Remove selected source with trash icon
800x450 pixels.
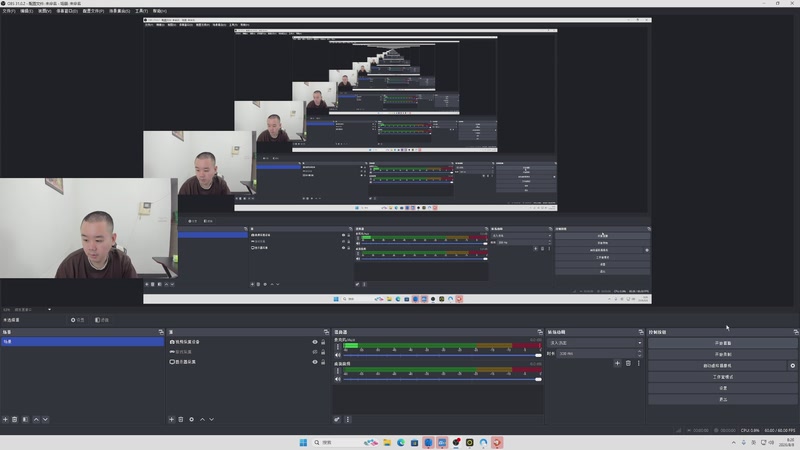click(x=181, y=419)
